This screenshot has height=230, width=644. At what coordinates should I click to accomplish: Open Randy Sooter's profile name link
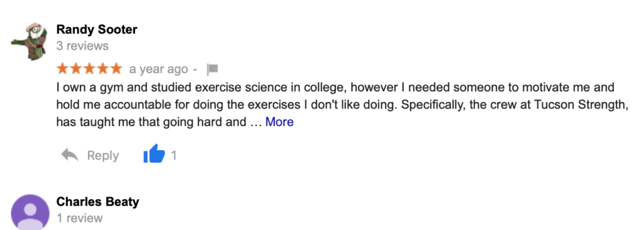[x=96, y=30]
